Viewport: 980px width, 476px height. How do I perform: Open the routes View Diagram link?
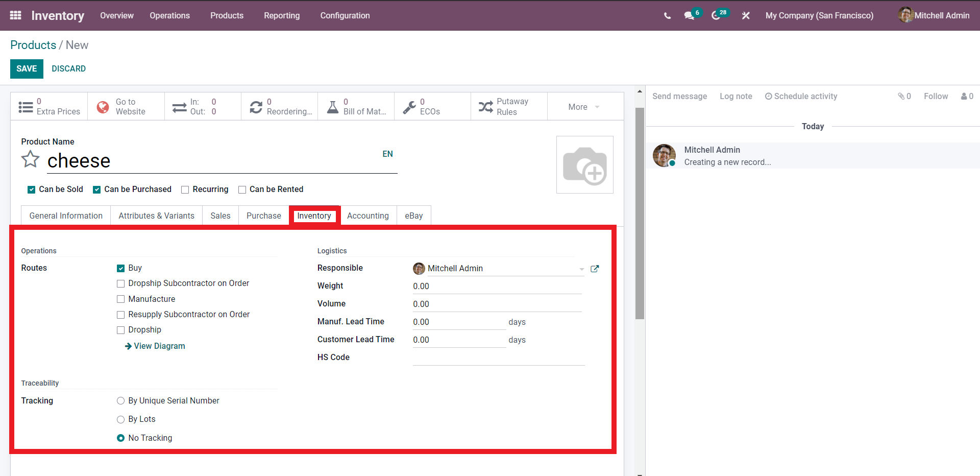155,346
